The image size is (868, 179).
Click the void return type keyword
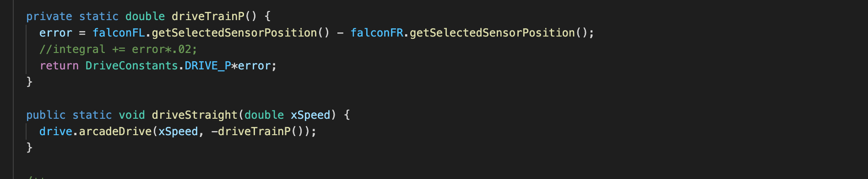[x=132, y=115]
